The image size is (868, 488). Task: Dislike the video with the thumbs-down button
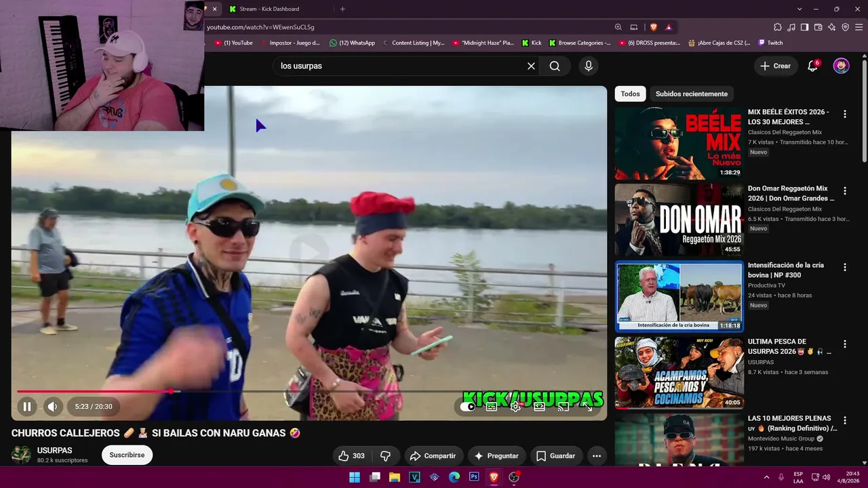click(x=385, y=455)
